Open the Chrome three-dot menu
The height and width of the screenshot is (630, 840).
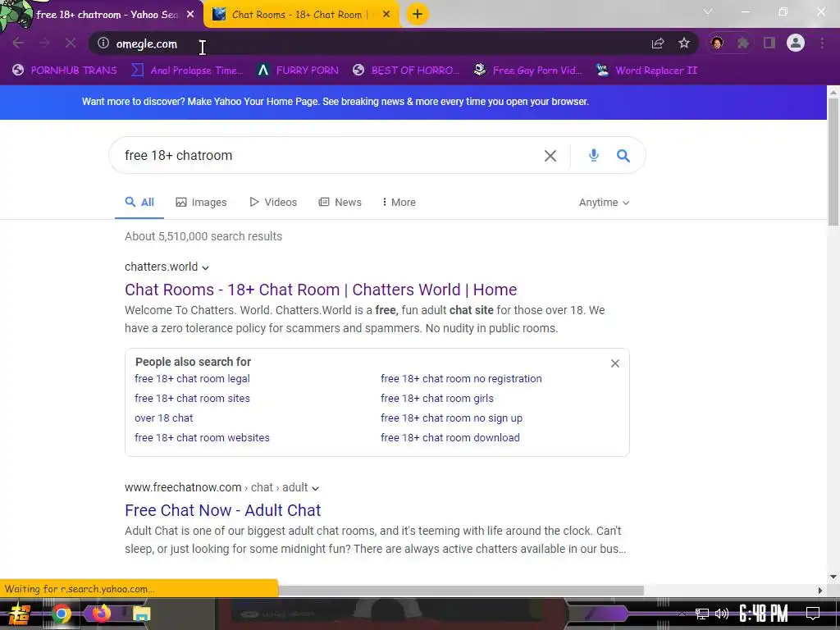[822, 43]
